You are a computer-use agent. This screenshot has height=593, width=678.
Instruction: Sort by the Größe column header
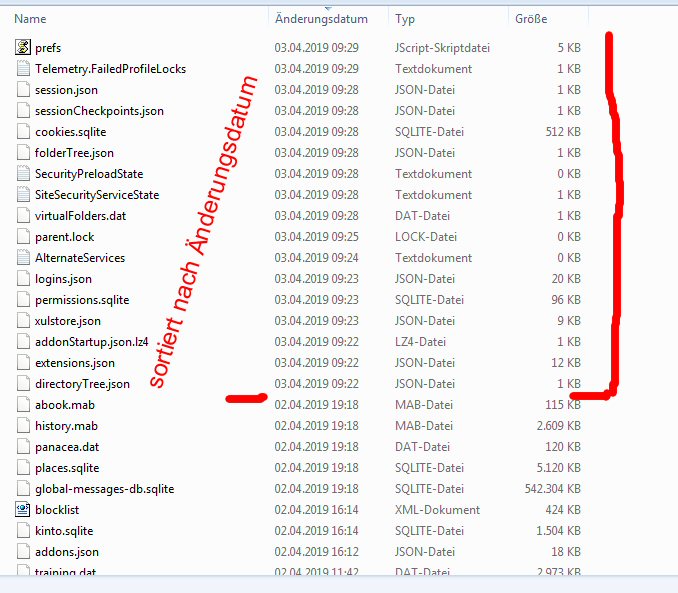click(x=531, y=19)
